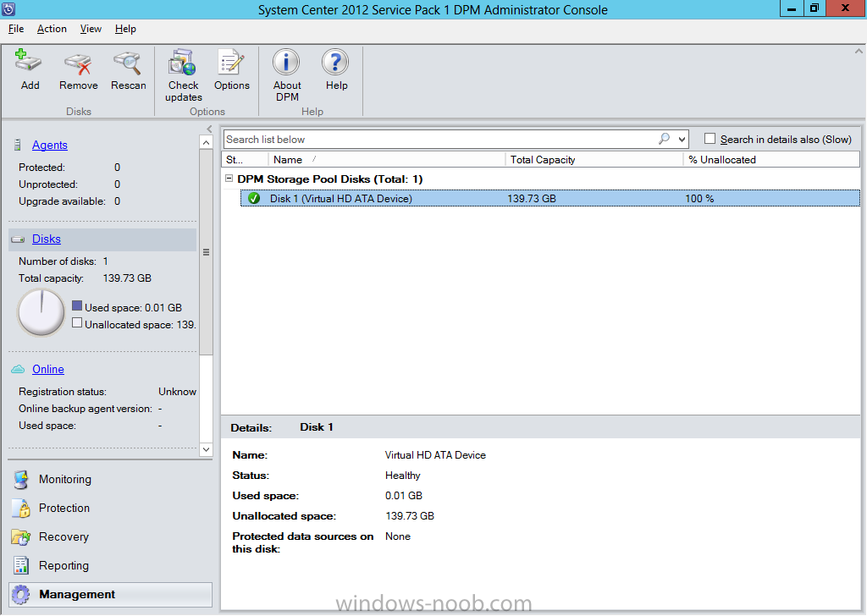Sort by the Total Capacity column header

pos(594,160)
